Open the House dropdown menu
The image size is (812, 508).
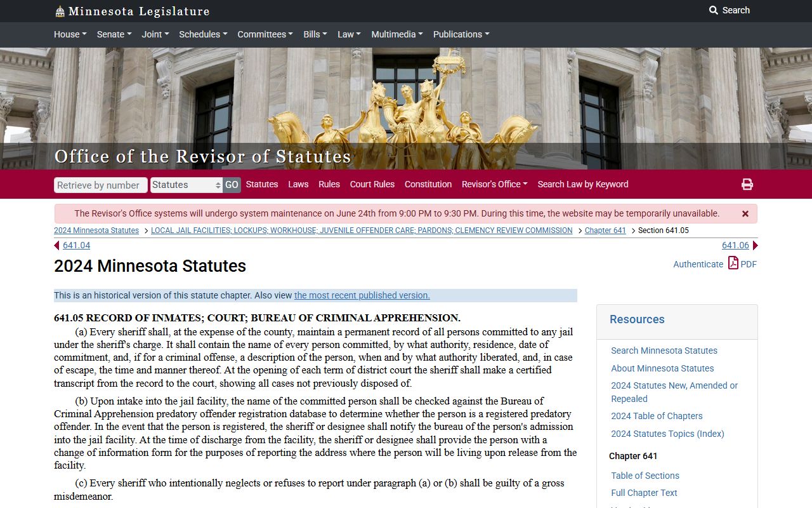pyautogui.click(x=70, y=34)
